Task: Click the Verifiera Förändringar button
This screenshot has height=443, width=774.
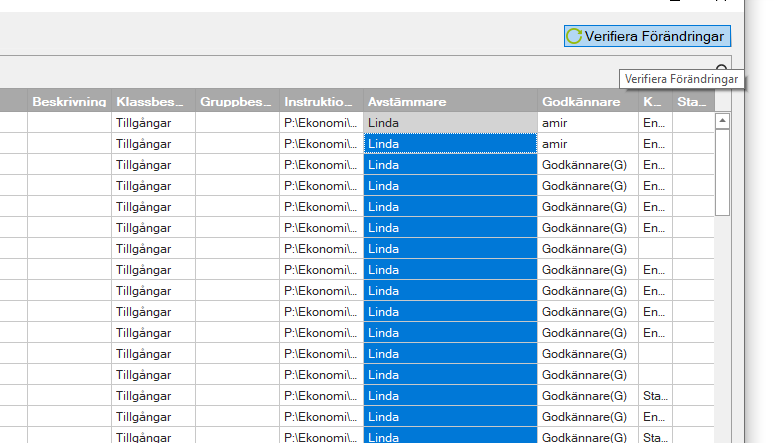Action: tap(647, 36)
